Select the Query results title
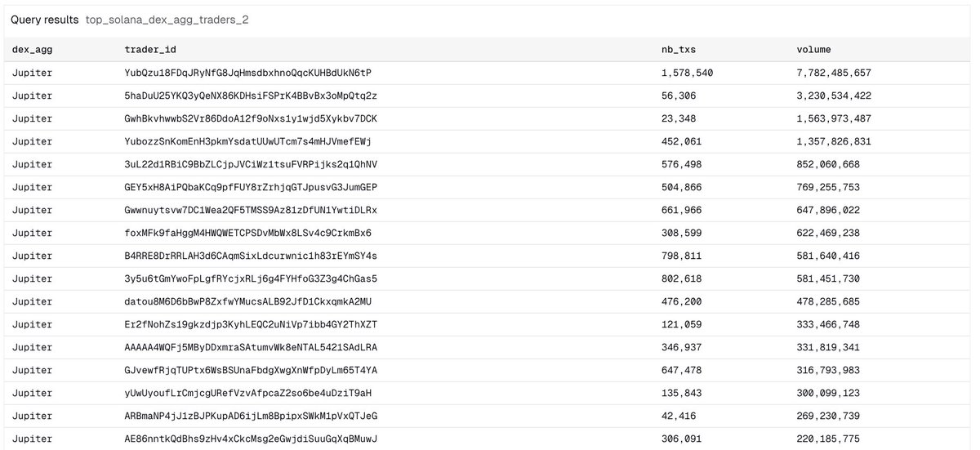 click(45, 20)
